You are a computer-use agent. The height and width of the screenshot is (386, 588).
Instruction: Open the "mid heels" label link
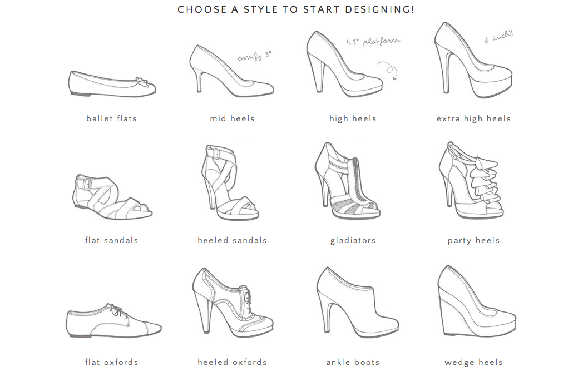232,119
